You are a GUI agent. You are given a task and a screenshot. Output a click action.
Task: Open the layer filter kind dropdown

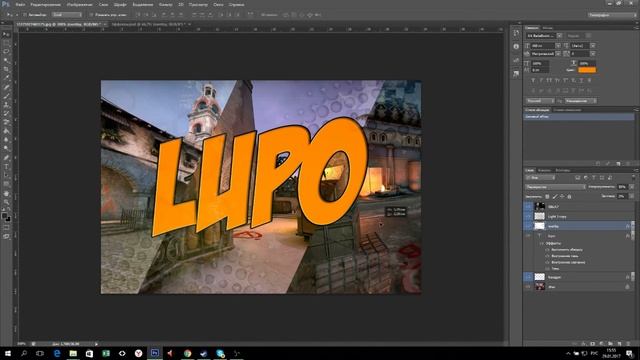[x=540, y=178]
